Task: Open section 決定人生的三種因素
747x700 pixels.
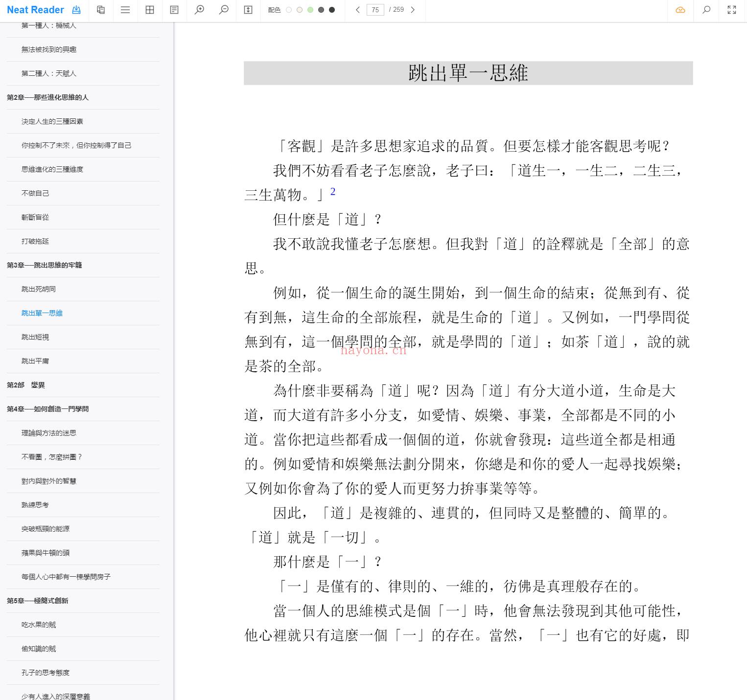Action: click(x=52, y=121)
